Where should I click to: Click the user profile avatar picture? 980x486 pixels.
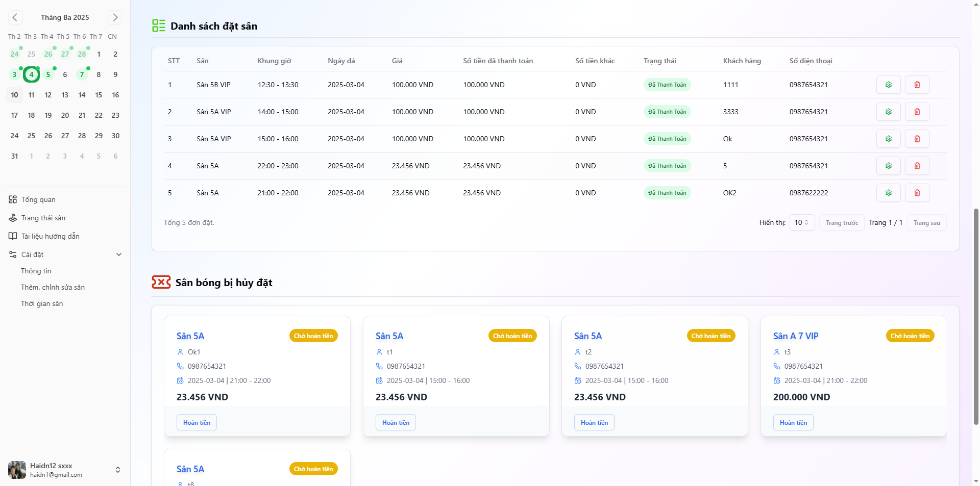coord(17,470)
